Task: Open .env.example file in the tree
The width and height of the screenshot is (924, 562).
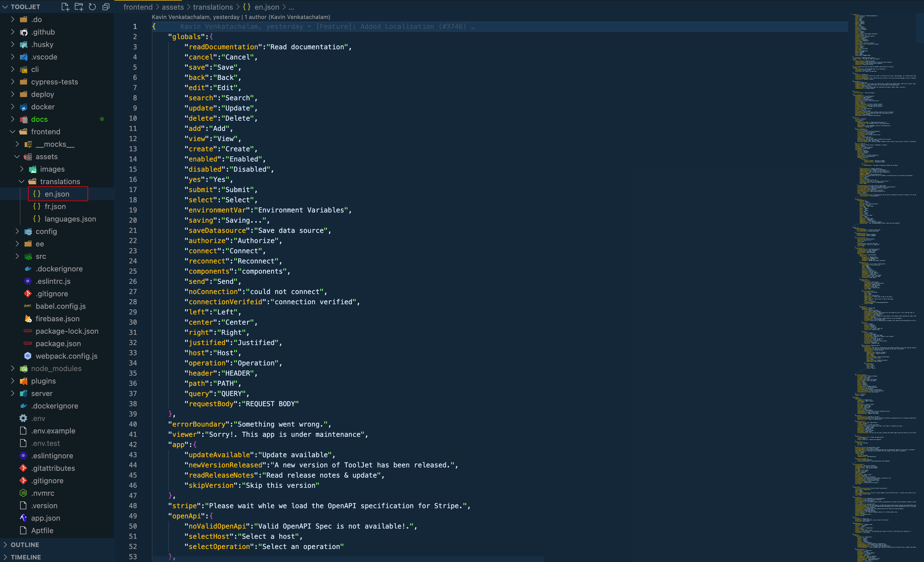Action: 53,431
